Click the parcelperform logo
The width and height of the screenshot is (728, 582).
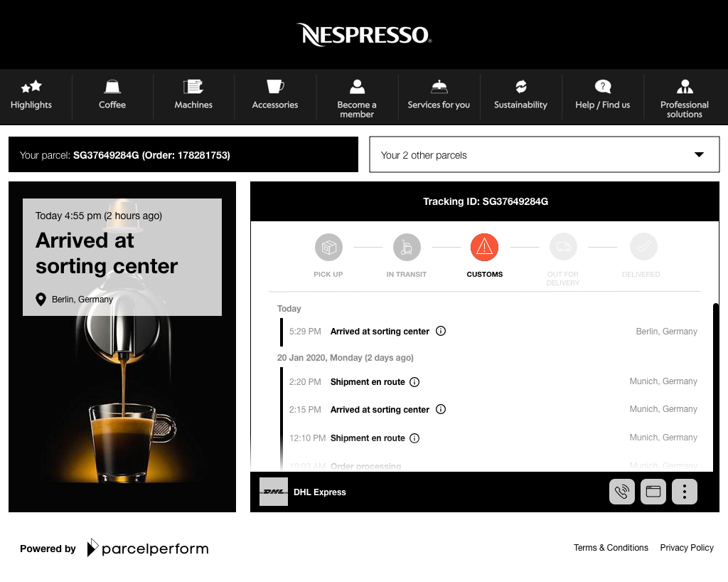point(148,548)
